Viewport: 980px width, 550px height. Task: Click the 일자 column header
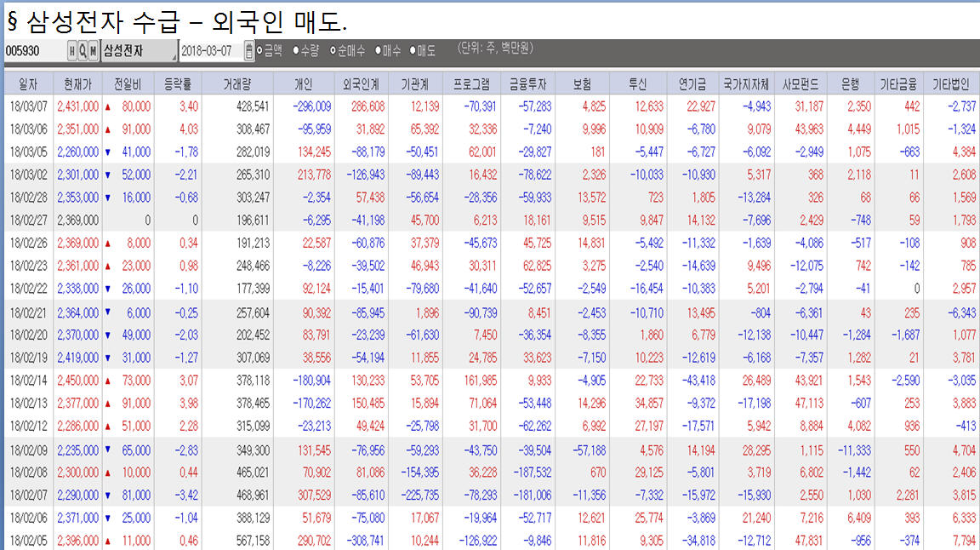click(x=28, y=84)
